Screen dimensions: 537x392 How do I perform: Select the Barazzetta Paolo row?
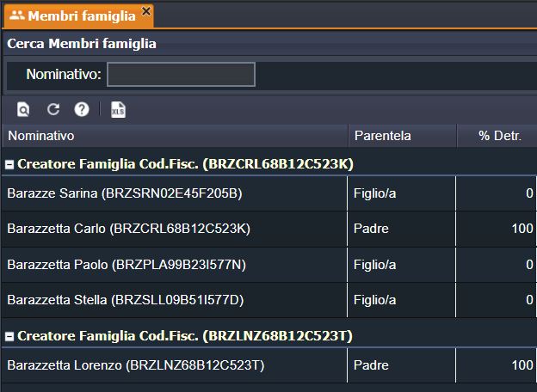[269, 265]
